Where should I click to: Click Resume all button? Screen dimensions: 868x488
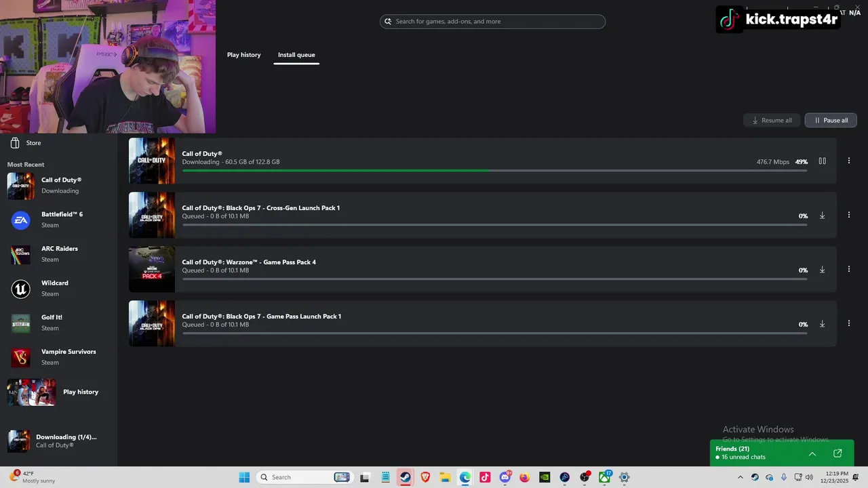click(772, 120)
